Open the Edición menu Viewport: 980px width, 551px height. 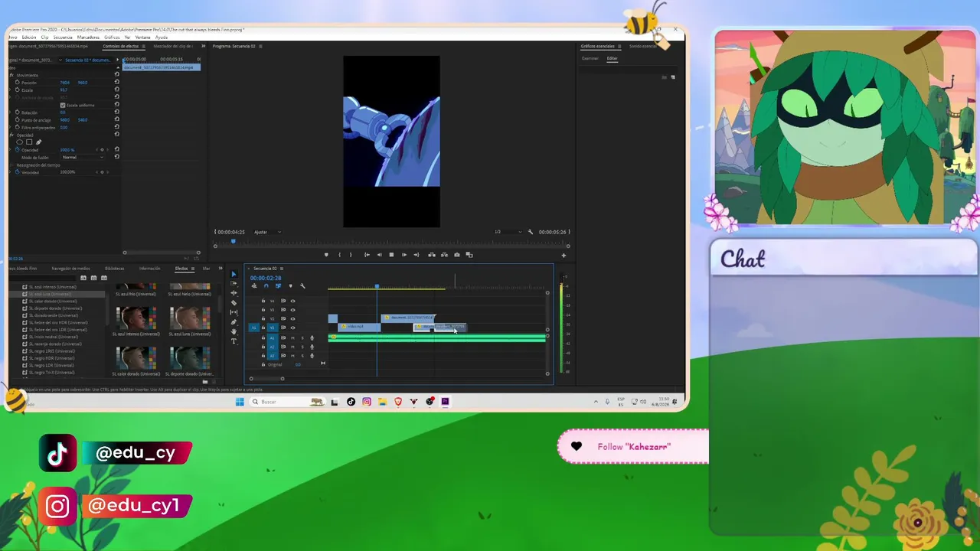[x=29, y=37]
